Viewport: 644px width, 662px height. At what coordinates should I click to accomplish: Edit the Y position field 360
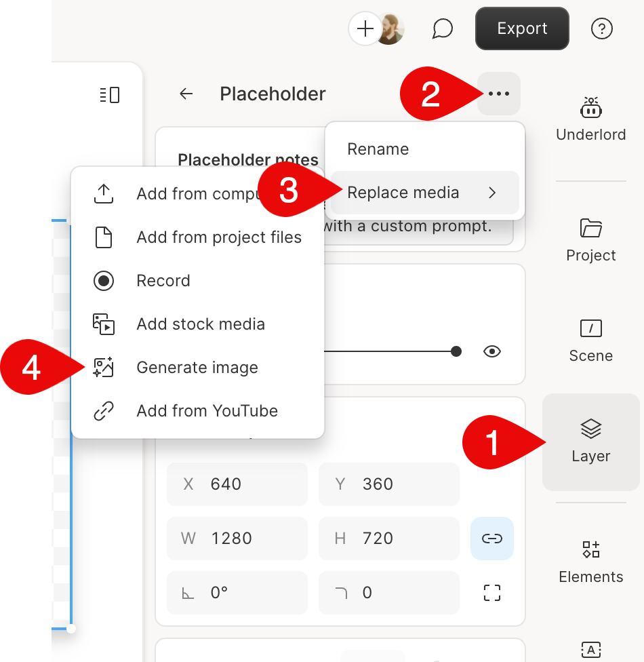[x=389, y=484]
